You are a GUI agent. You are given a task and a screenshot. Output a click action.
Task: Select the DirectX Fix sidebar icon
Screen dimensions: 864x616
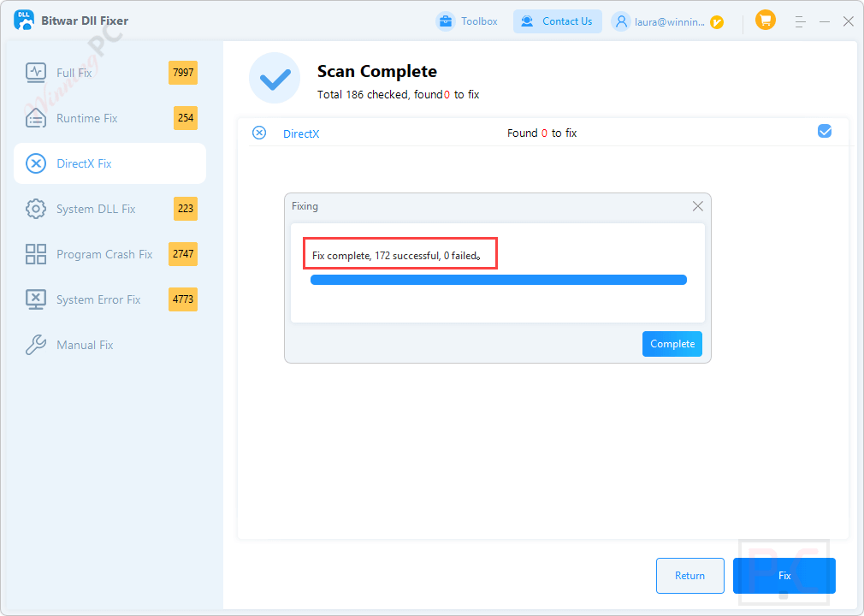click(x=34, y=163)
